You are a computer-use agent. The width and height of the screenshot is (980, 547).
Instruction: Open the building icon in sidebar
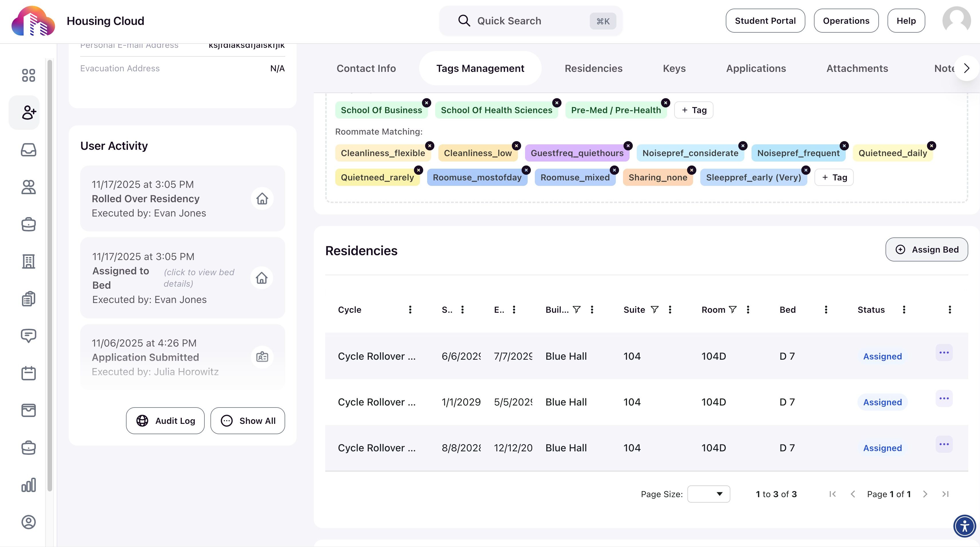(28, 261)
